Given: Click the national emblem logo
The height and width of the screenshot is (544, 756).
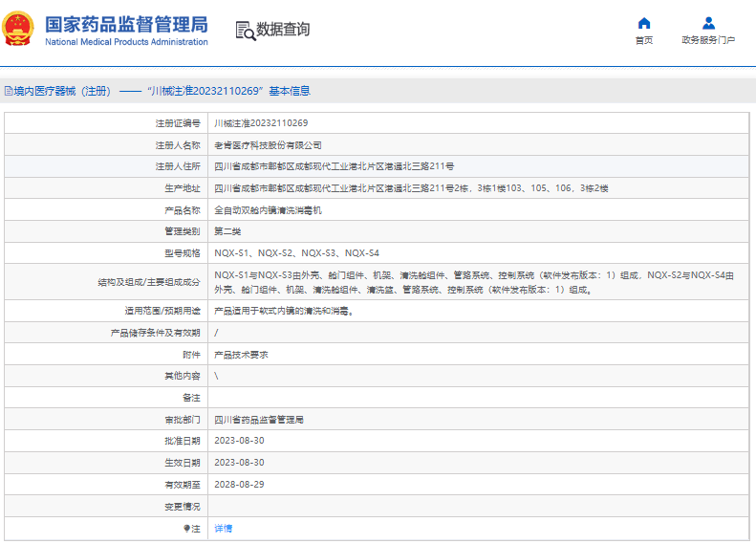Looking at the screenshot, I should (x=18, y=29).
